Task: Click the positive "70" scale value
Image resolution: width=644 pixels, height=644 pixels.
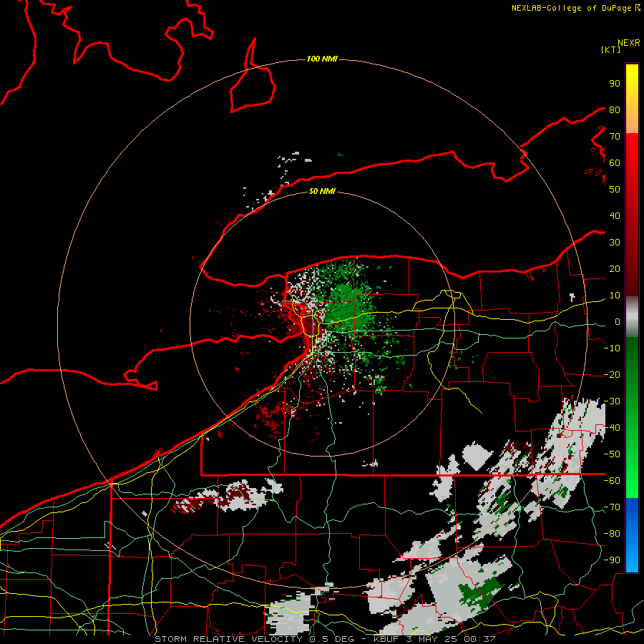Action: [615, 137]
